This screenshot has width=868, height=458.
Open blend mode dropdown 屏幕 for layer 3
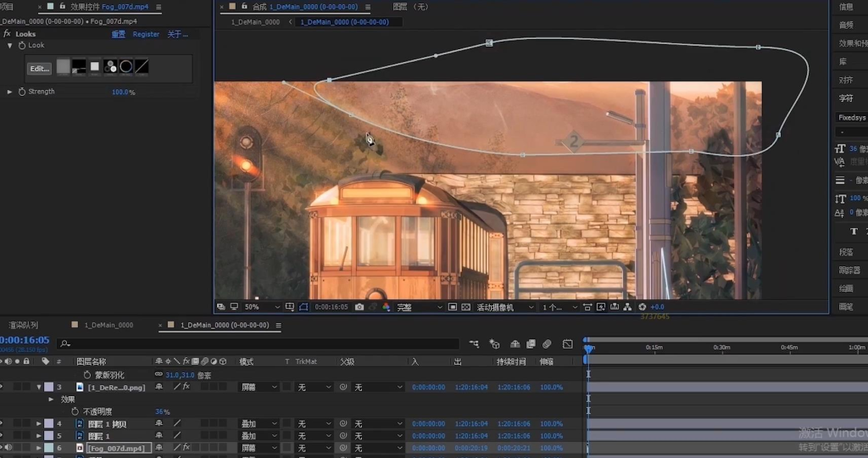point(259,387)
